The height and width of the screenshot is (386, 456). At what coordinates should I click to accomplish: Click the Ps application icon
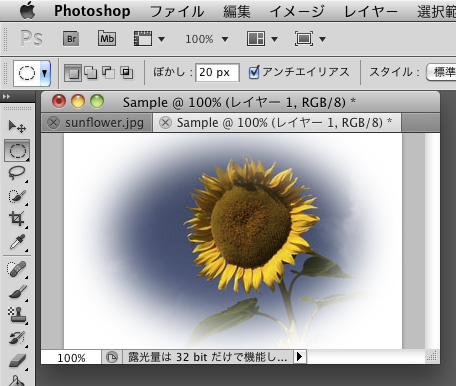click(x=31, y=38)
